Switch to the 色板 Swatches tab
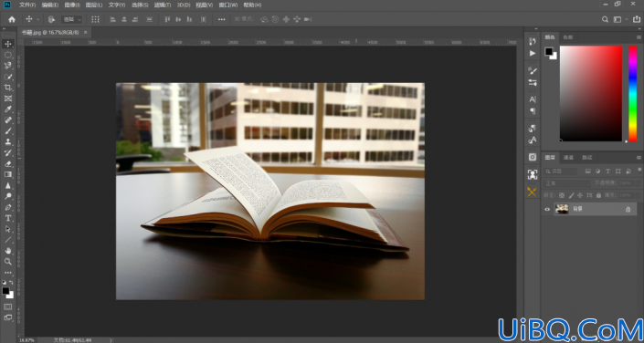644x343 pixels. click(568, 37)
